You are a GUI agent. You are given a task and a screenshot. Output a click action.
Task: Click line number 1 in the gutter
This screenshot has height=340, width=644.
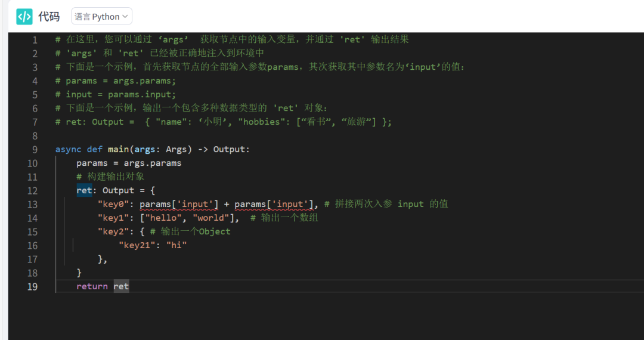click(x=35, y=40)
